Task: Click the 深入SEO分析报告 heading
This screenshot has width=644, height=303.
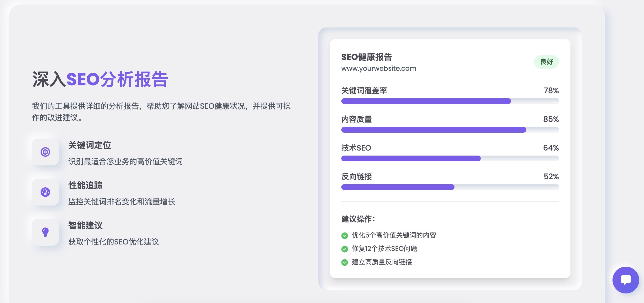Action: coord(100,79)
